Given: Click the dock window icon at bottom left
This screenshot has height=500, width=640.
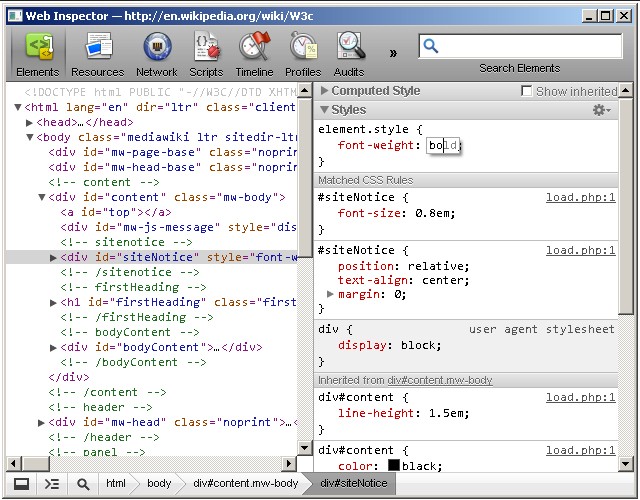Looking at the screenshot, I should [x=21, y=484].
